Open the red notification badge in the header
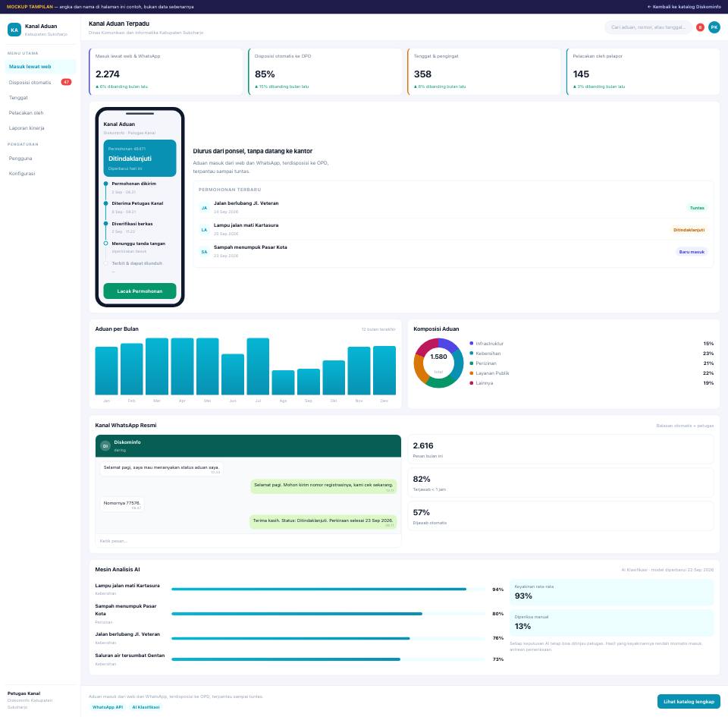The height and width of the screenshot is (717, 728). 700,27
